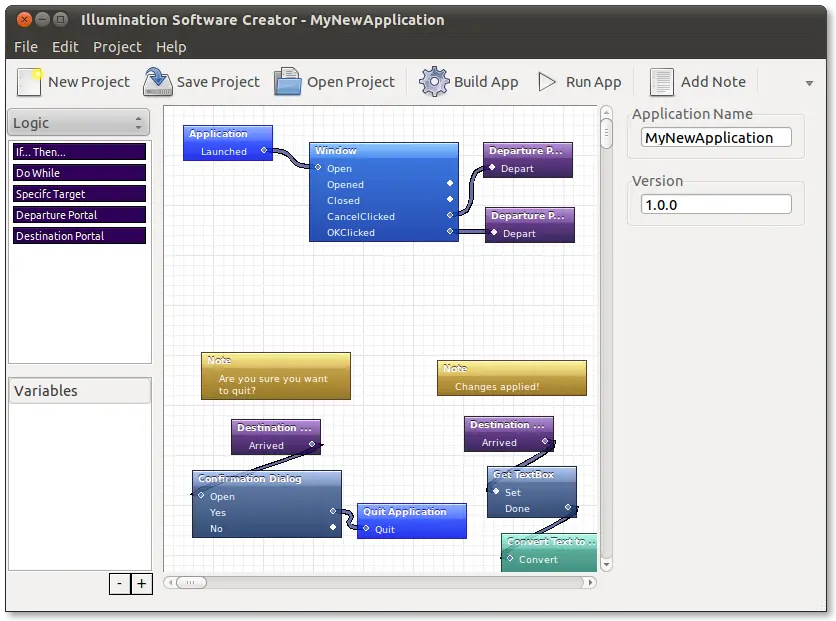This screenshot has height=621, width=836.
Task: Click the New Project toolbar icon
Action: coord(30,81)
